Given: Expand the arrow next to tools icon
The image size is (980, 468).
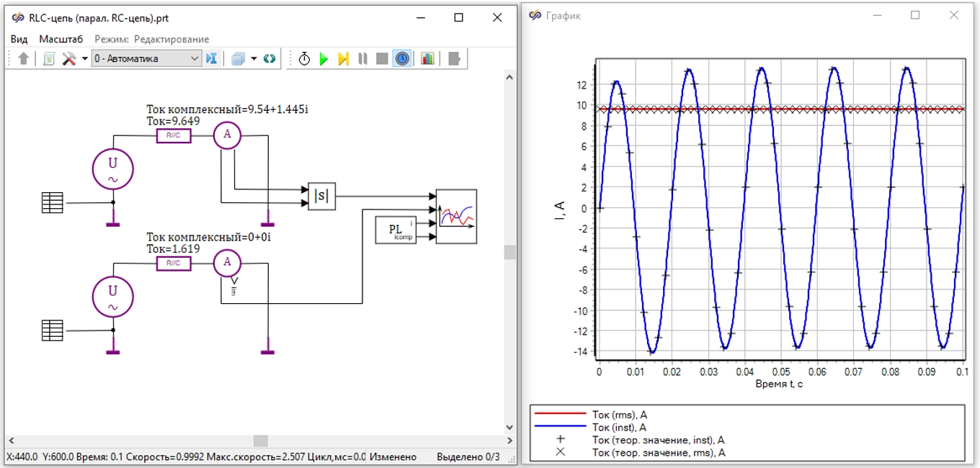Looking at the screenshot, I should coord(84,59).
